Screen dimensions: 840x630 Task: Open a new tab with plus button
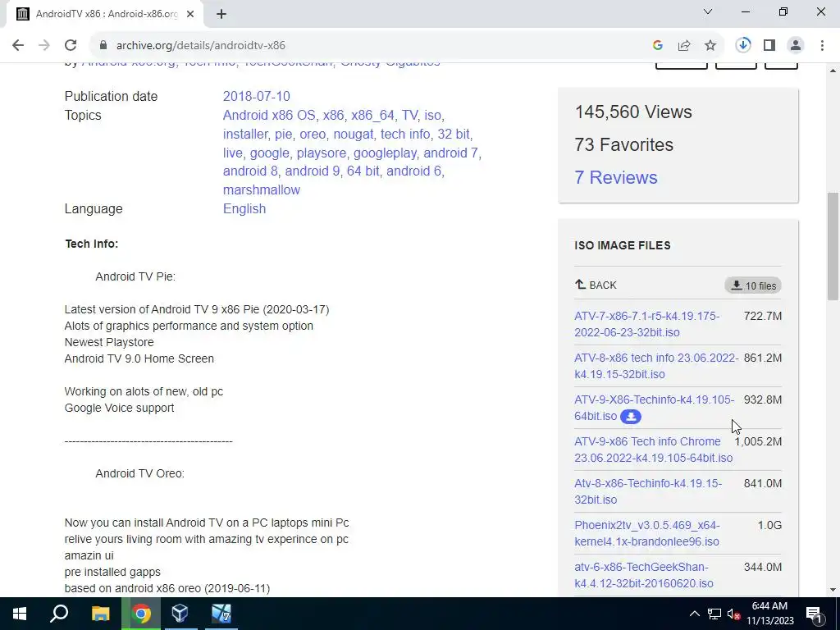(221, 14)
